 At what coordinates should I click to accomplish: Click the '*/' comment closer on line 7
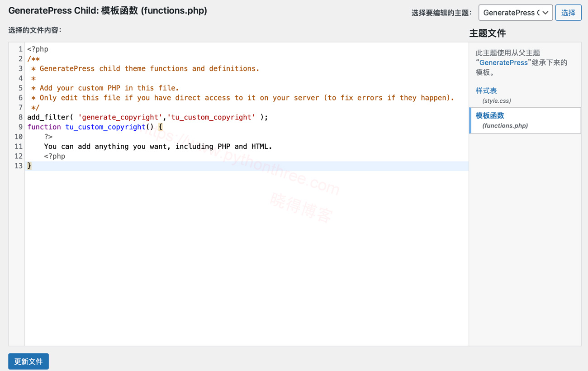click(35, 107)
